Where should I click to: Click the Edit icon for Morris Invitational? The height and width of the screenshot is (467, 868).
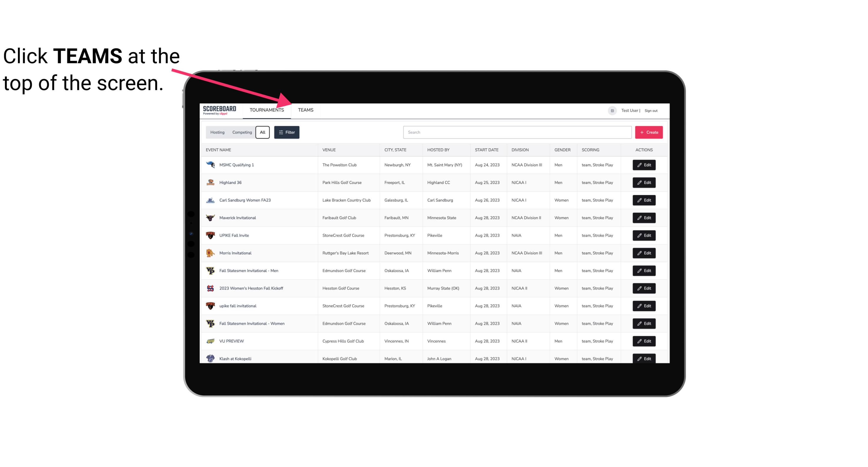[x=644, y=253]
